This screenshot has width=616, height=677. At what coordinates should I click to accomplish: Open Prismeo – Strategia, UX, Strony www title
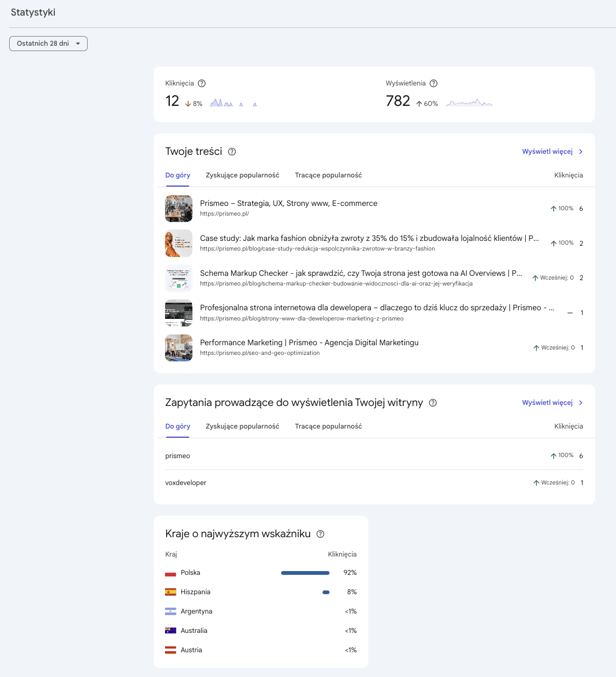tap(289, 203)
